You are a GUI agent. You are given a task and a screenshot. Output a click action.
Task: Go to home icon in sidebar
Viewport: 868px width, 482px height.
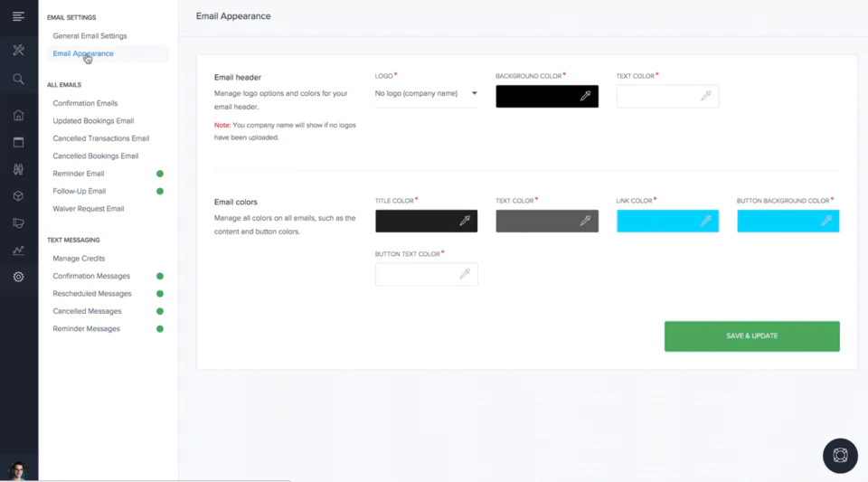(18, 115)
